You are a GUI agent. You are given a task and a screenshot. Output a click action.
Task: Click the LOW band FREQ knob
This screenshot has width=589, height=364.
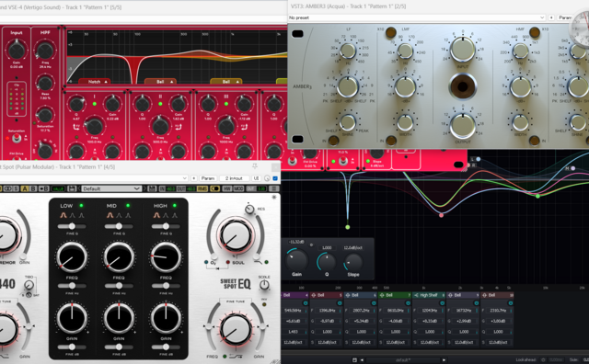pos(72,257)
